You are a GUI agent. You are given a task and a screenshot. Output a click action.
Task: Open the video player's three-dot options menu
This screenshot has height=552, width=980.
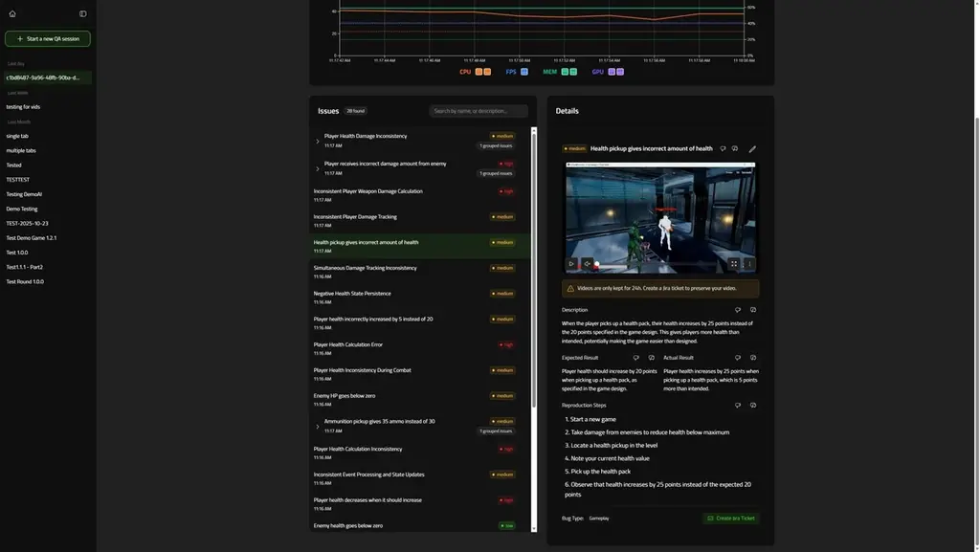pyautogui.click(x=749, y=263)
